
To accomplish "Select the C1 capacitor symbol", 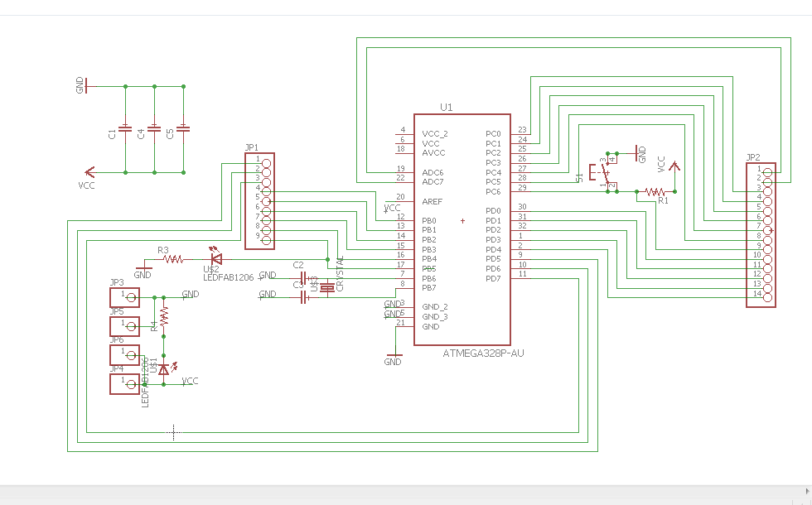I will pos(125,128).
